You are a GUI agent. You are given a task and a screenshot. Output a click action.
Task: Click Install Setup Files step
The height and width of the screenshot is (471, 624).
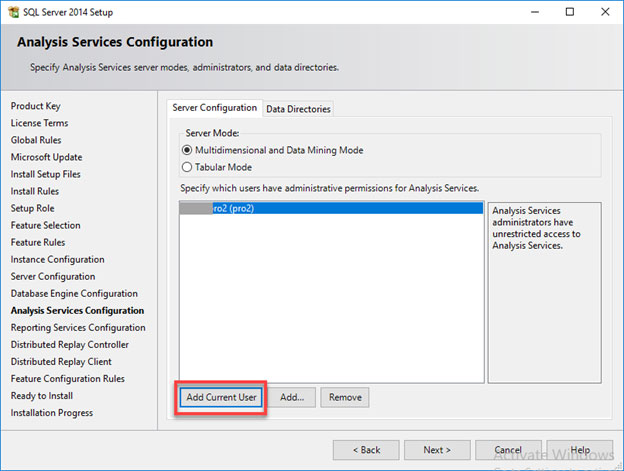(45, 174)
